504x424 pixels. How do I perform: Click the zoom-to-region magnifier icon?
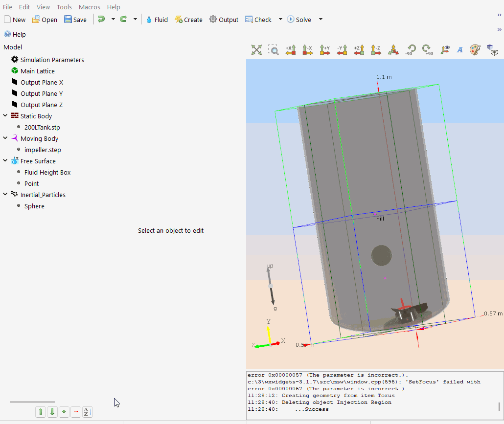point(274,50)
